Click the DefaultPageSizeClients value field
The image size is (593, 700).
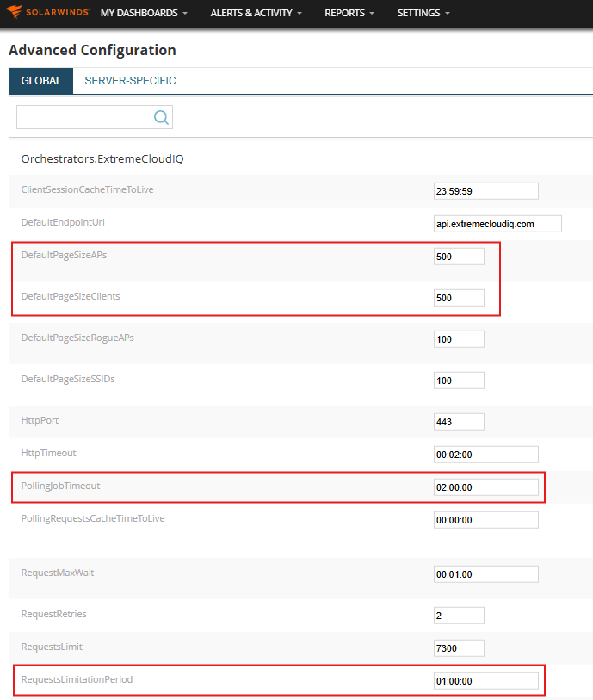click(459, 298)
